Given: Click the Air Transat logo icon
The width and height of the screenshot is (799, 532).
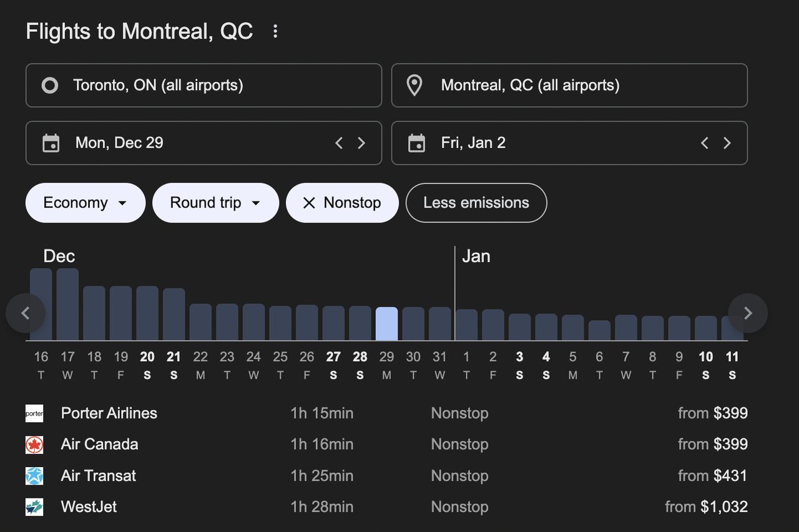Looking at the screenshot, I should point(34,476).
